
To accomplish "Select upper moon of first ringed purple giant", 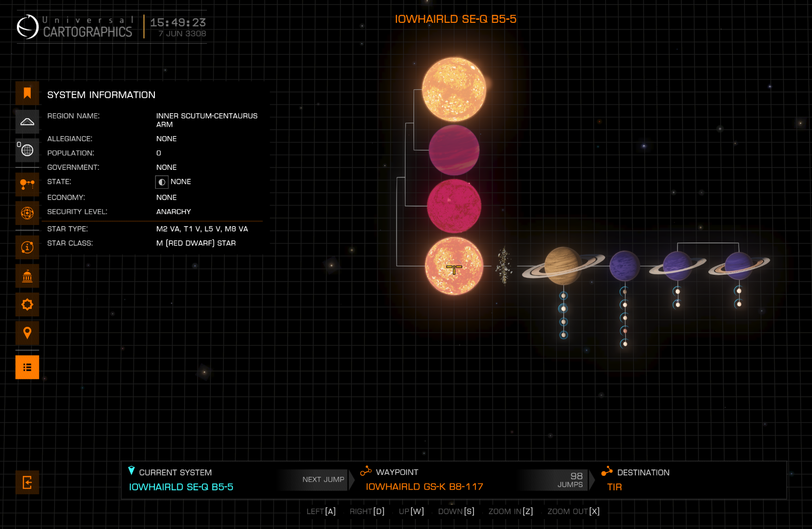I will pos(677,292).
